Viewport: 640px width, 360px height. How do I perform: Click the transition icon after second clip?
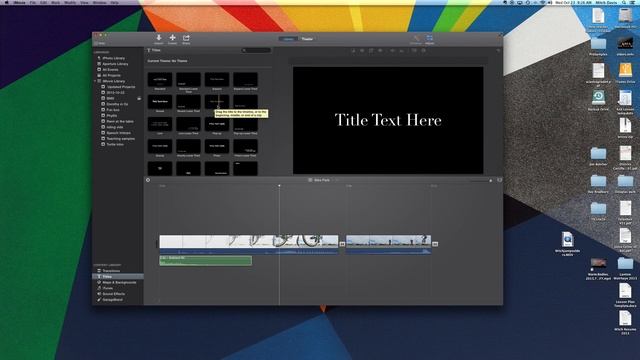(x=435, y=244)
